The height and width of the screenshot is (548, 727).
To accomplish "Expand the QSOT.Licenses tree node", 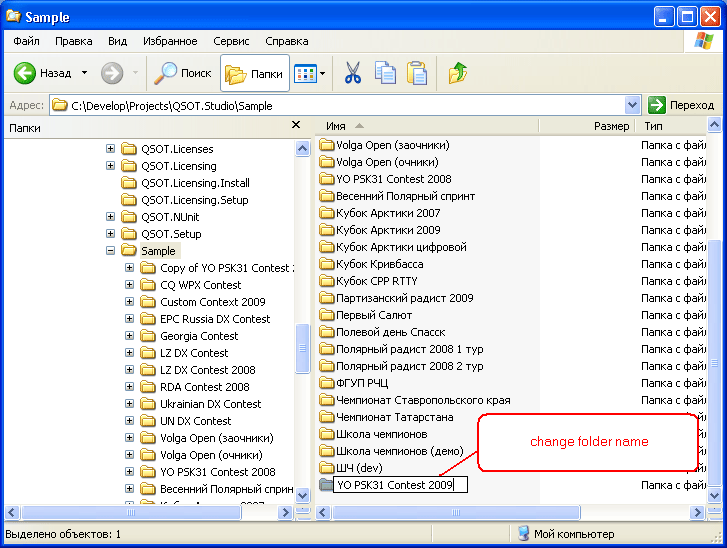I will (x=110, y=149).
